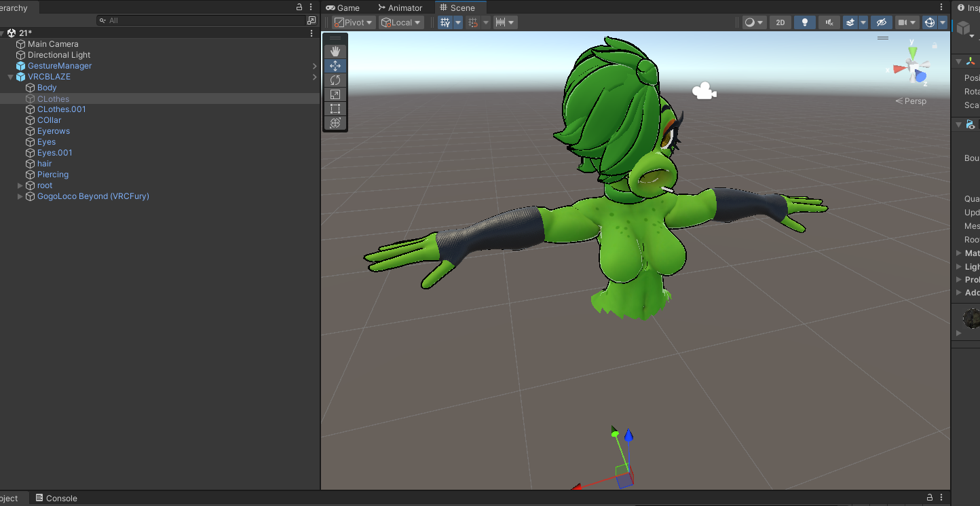Toggle scene visibility of hidden objects
This screenshot has width=980, height=506.
click(x=882, y=22)
